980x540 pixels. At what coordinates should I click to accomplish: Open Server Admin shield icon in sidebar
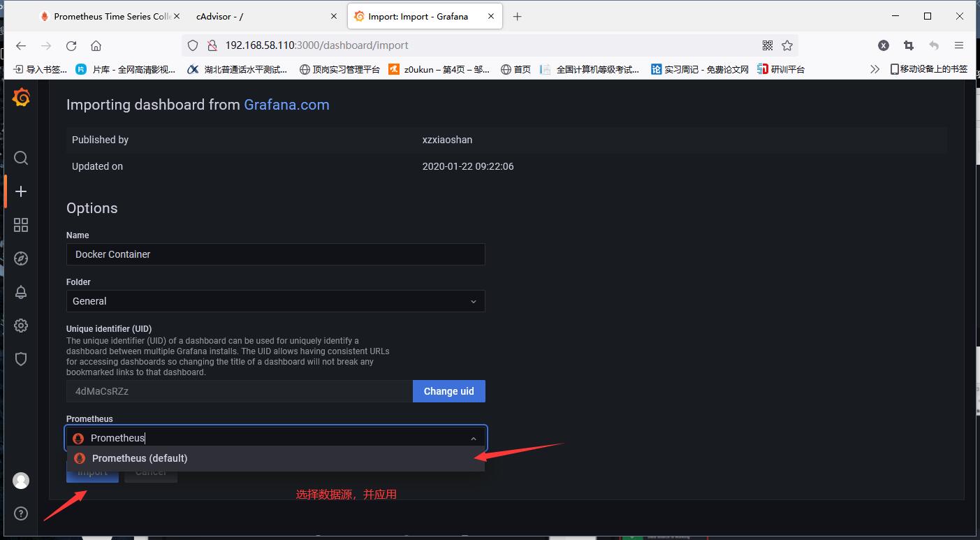21,359
